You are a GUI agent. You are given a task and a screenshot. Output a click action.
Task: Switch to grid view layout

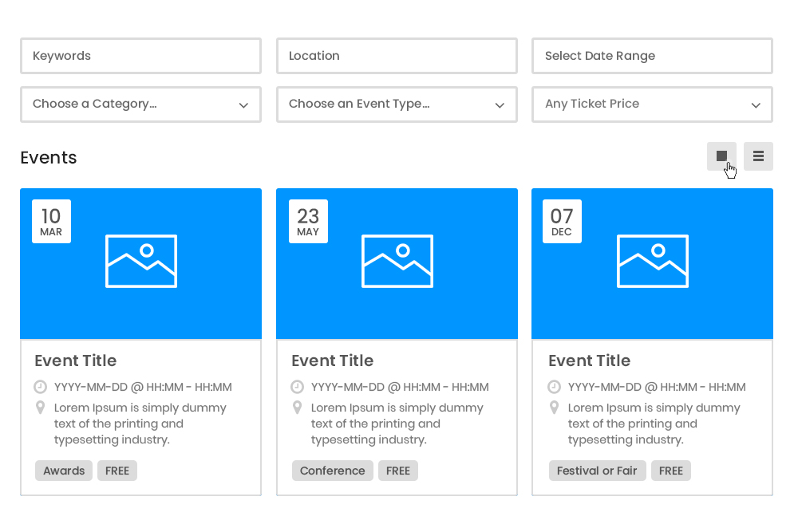[x=721, y=156]
